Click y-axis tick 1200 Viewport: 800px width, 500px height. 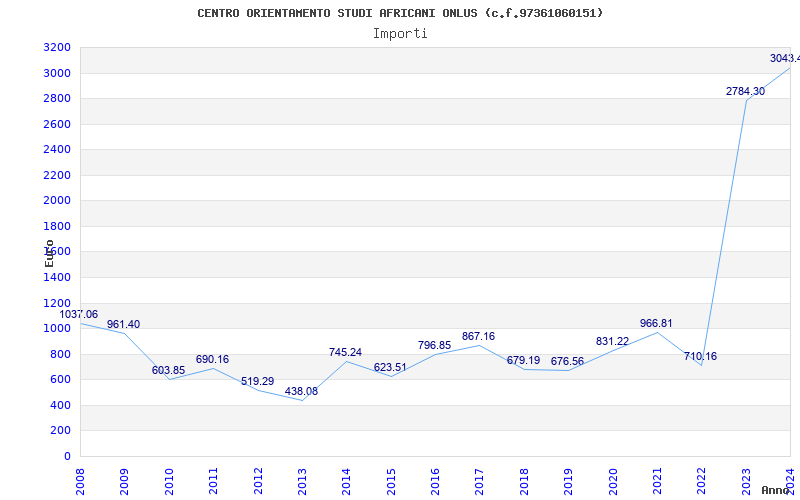[x=57, y=303]
